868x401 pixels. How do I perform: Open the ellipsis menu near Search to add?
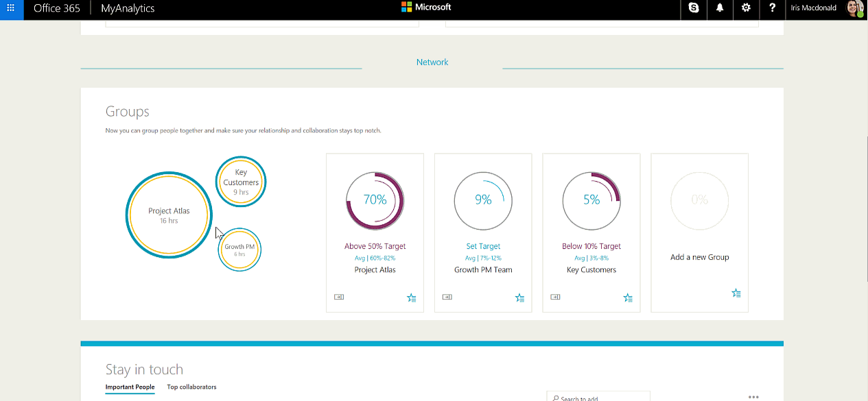(753, 396)
